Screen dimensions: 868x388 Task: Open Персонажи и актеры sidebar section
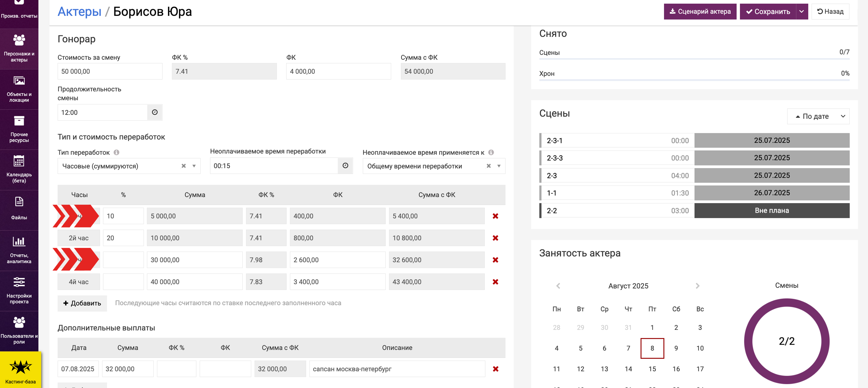coord(19,49)
